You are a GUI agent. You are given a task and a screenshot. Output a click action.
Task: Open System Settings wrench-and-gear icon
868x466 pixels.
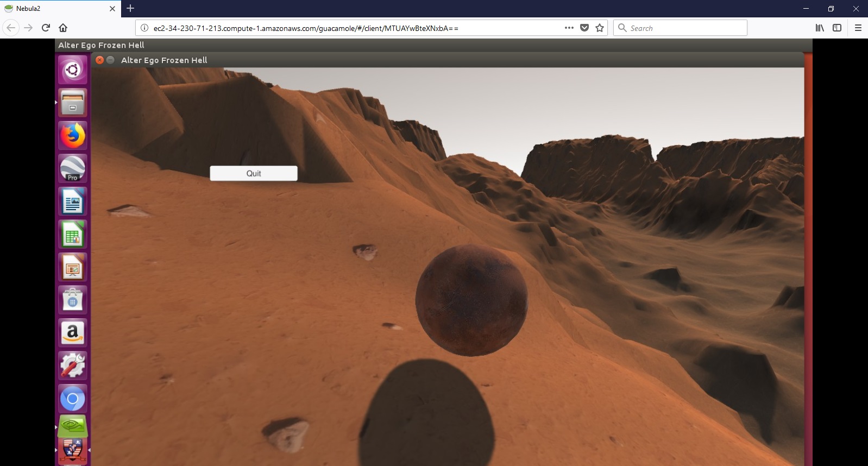coord(73,366)
